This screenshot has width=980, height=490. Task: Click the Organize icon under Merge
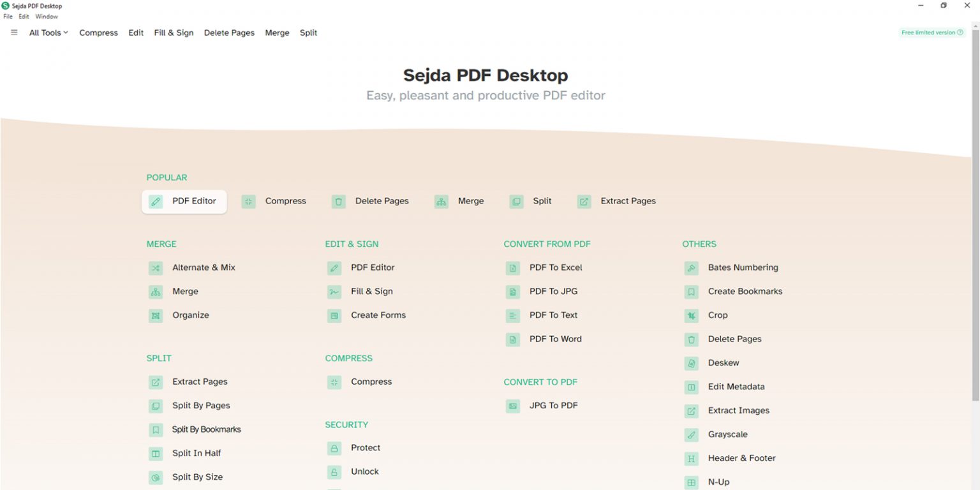[x=156, y=316]
